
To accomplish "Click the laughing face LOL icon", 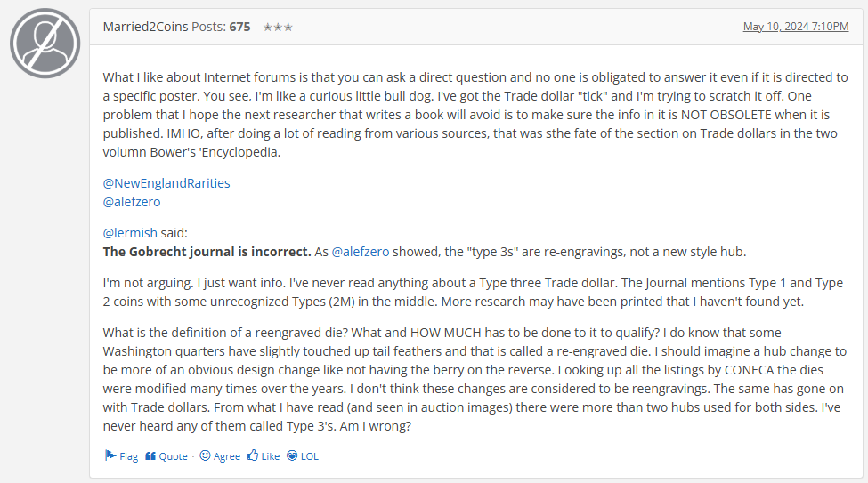I will pyautogui.click(x=292, y=455).
